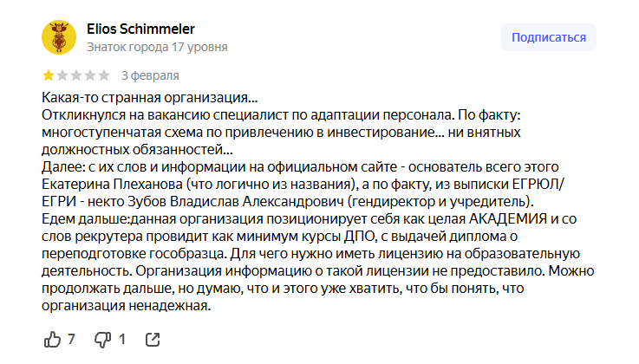This screenshot has width=639, height=364.
Task: Click the like count number 7
Action: (x=71, y=339)
